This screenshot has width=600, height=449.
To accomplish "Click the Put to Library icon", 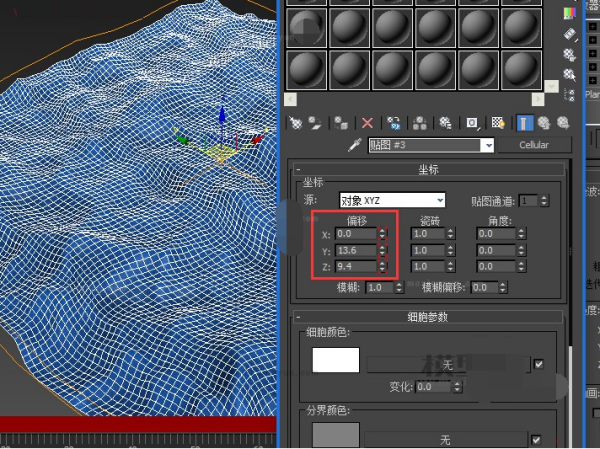I will [x=445, y=123].
